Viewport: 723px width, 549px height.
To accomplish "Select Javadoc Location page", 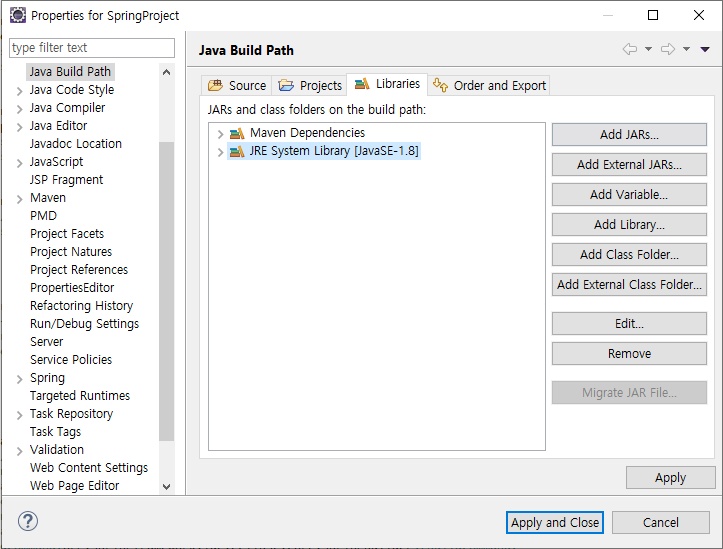I will (x=76, y=143).
